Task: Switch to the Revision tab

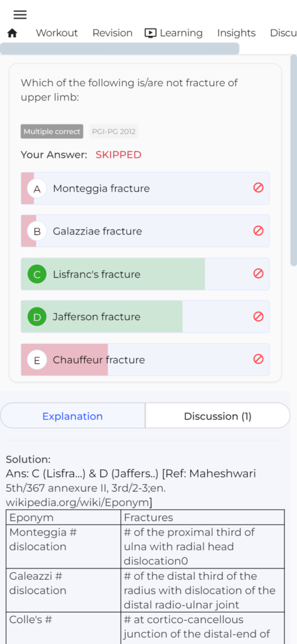Action: pos(112,33)
